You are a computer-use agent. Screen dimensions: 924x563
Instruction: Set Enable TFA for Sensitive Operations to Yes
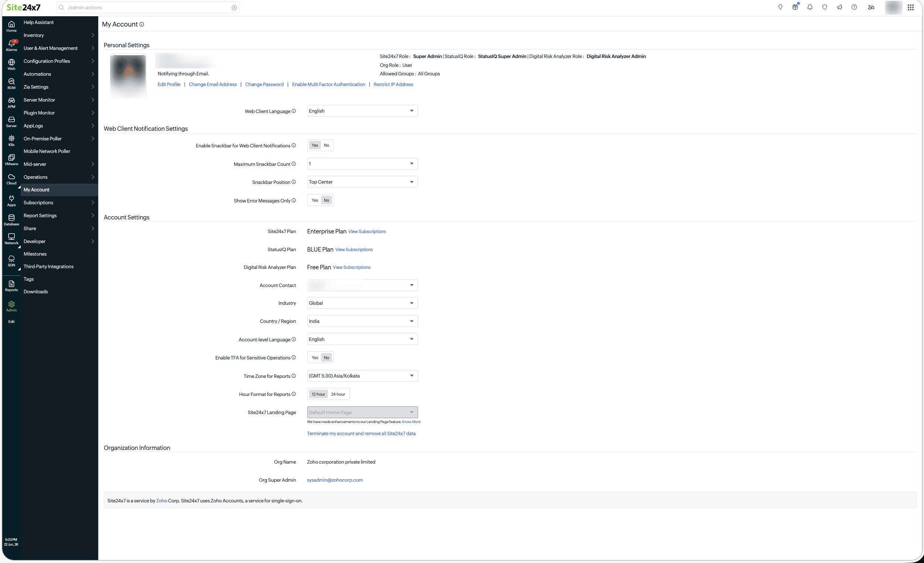[x=315, y=358]
